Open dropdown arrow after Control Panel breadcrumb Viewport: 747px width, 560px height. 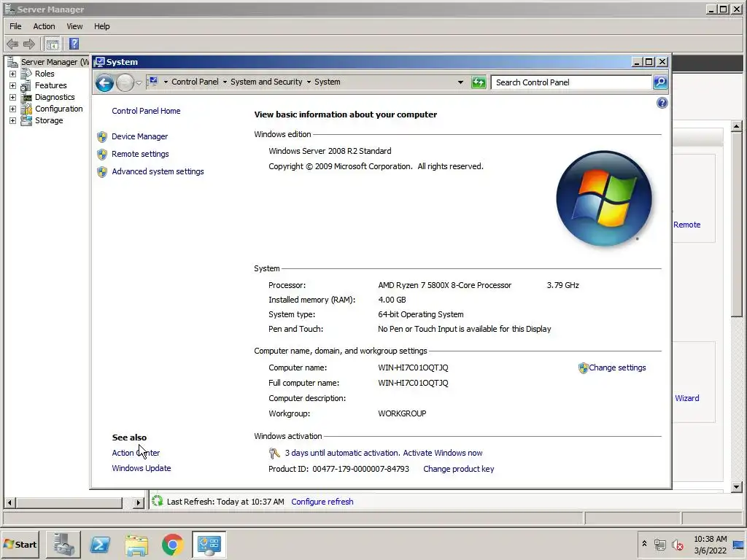point(225,82)
